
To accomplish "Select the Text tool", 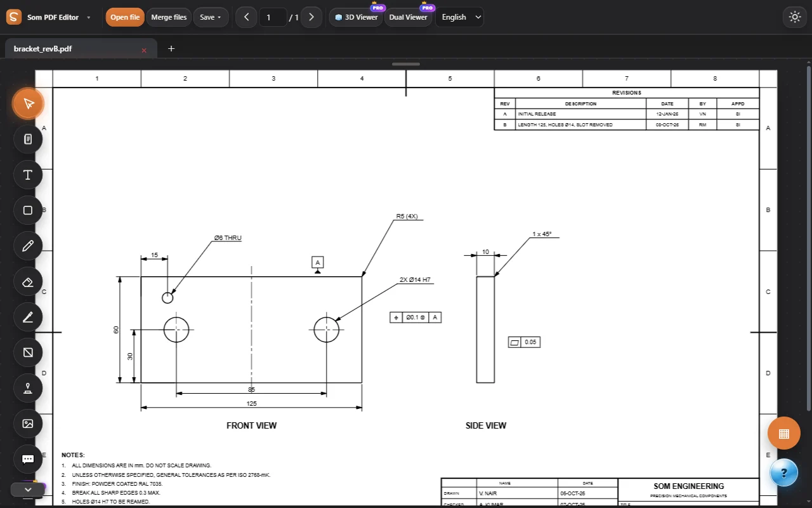I will (x=28, y=175).
